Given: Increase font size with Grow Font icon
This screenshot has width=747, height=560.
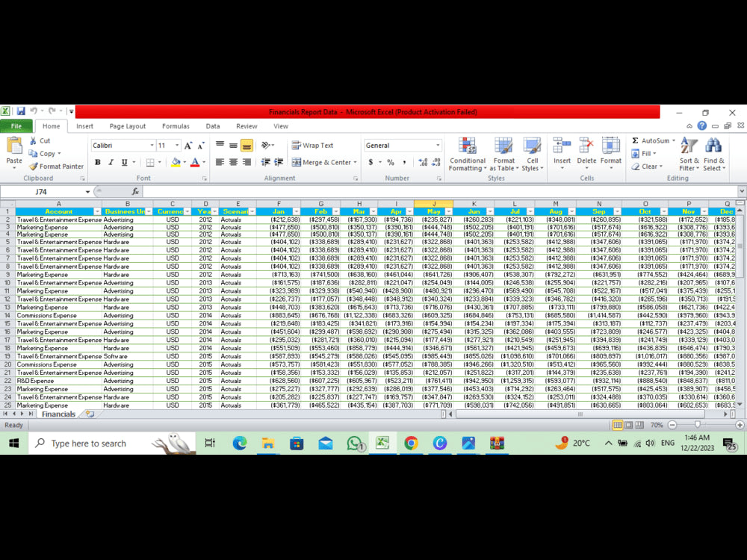Looking at the screenshot, I should pyautogui.click(x=188, y=146).
